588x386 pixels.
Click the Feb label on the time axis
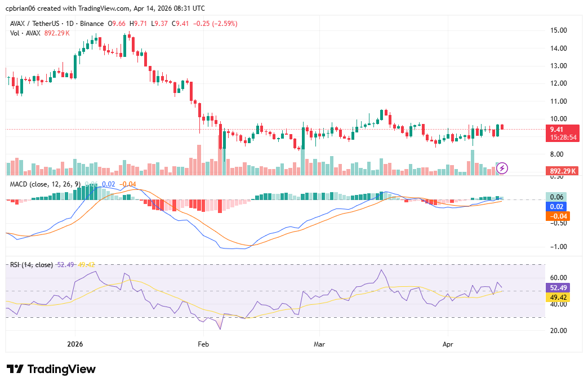(x=203, y=344)
